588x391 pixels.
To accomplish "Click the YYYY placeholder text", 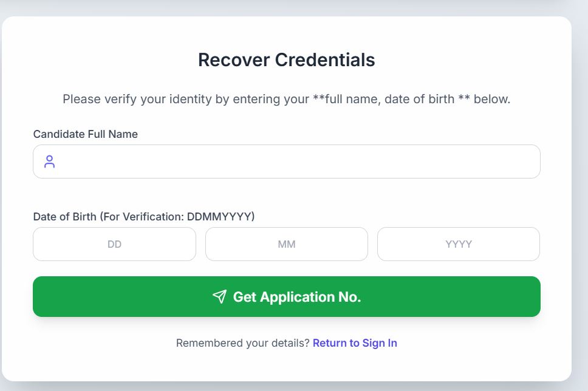I will (459, 244).
